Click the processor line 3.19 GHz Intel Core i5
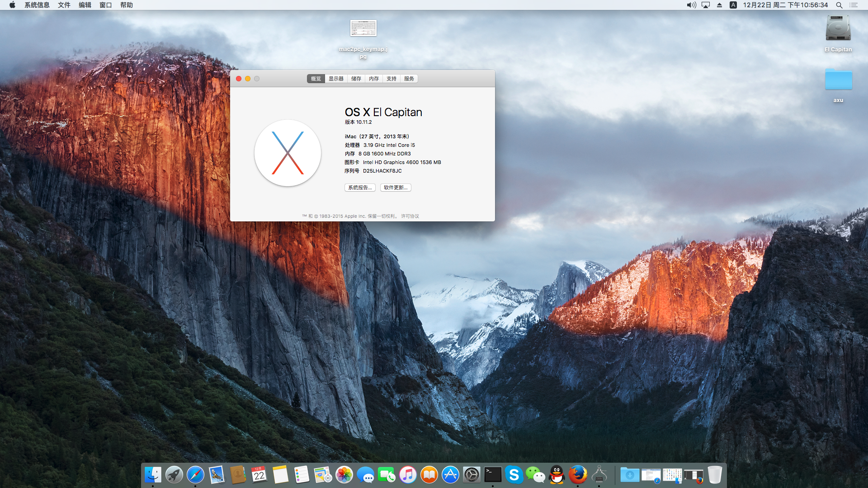The width and height of the screenshot is (868, 488). (x=389, y=145)
